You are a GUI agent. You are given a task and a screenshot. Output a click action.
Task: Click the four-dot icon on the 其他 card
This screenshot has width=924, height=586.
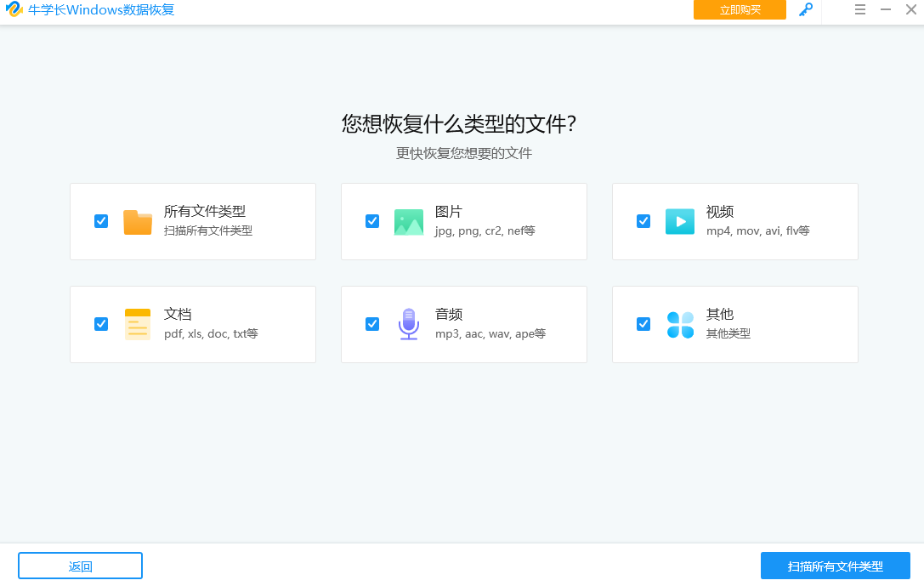[x=679, y=324]
